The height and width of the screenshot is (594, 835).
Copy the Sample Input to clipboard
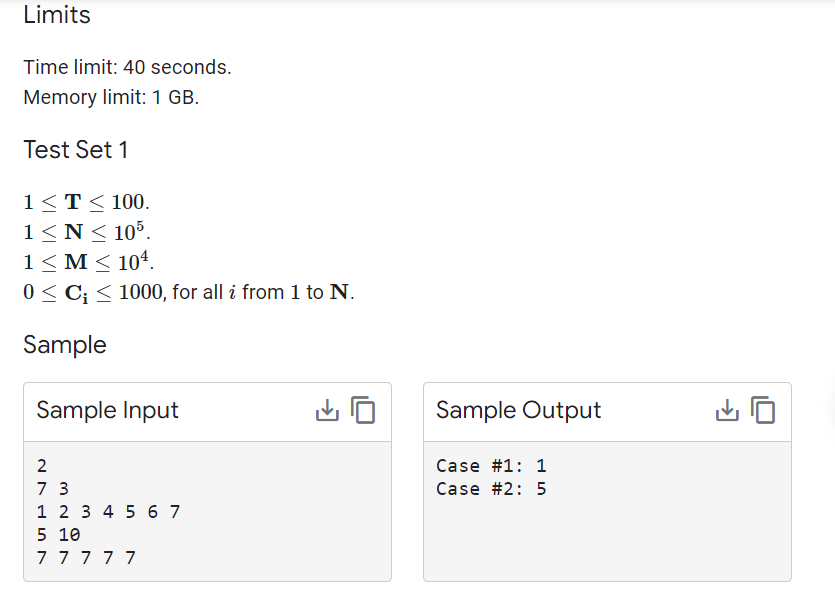tap(363, 410)
